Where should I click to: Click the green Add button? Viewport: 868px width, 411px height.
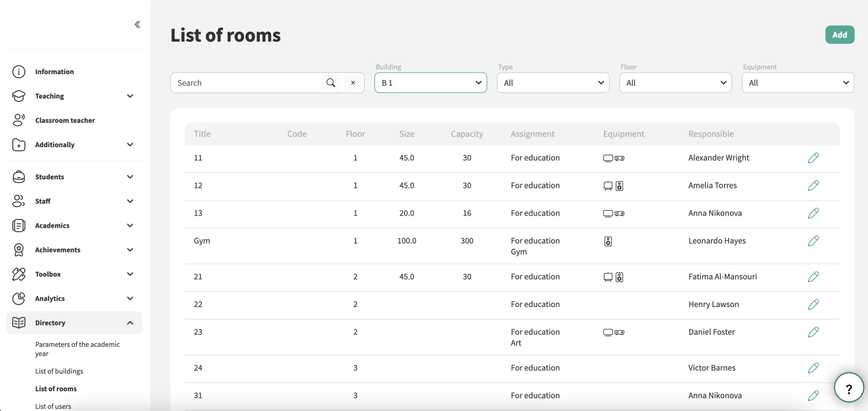[839, 35]
